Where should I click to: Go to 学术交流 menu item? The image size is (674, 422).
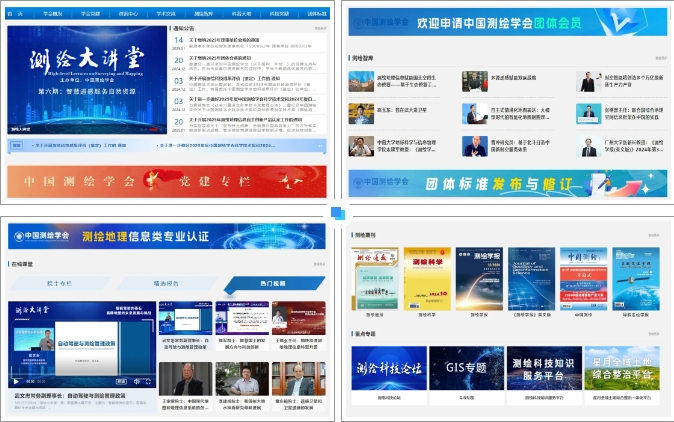click(167, 16)
